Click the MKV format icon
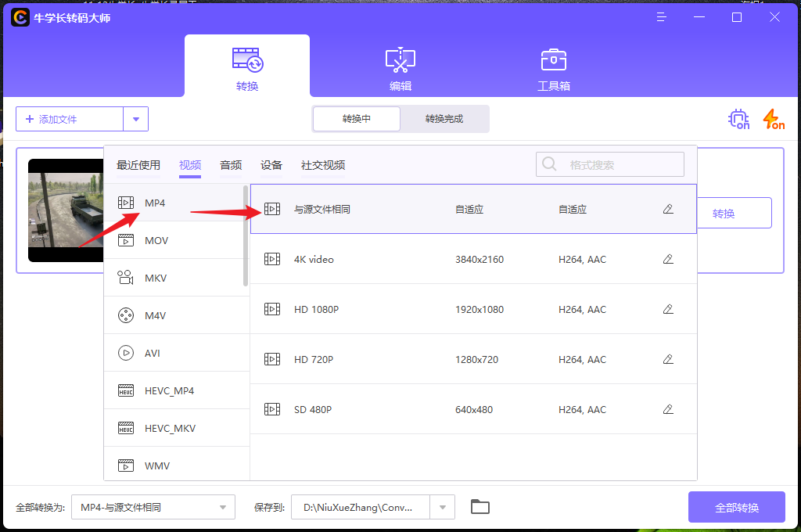 pyautogui.click(x=124, y=277)
